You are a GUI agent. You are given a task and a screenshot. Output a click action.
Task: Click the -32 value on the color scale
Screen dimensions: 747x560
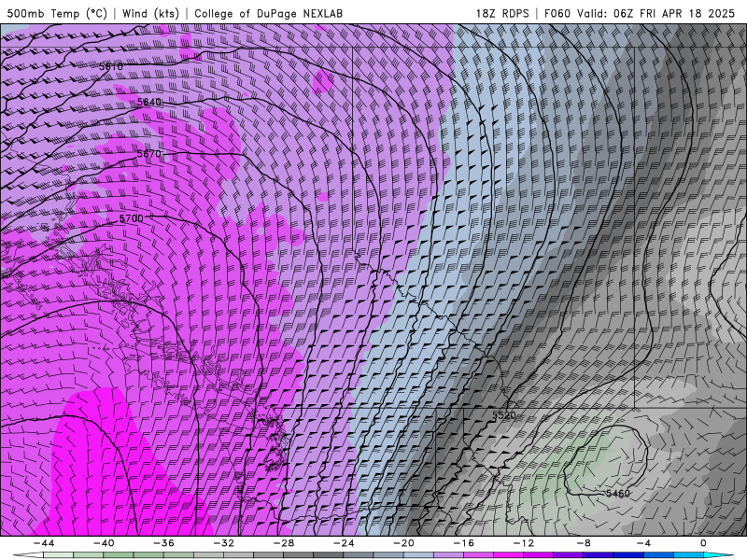[x=223, y=543]
